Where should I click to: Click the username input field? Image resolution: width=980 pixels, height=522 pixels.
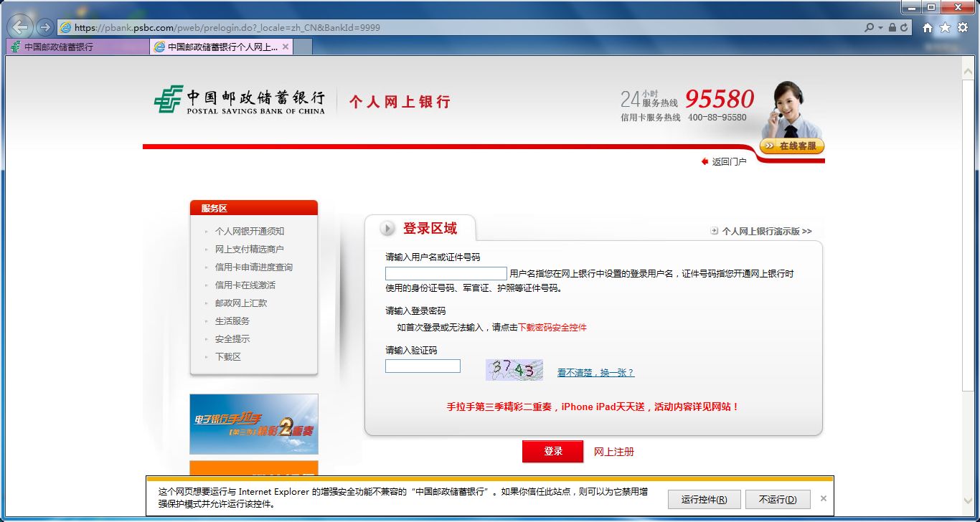[x=446, y=273]
